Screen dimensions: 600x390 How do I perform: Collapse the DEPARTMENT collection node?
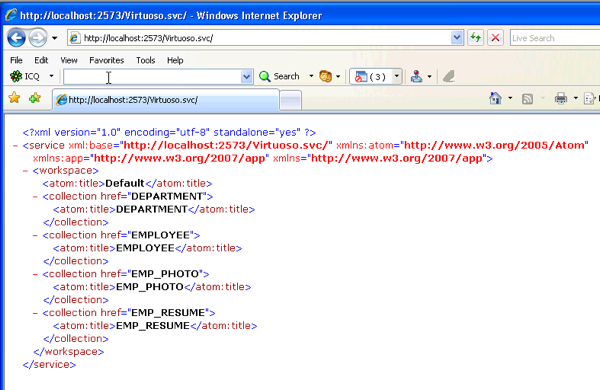(35, 197)
